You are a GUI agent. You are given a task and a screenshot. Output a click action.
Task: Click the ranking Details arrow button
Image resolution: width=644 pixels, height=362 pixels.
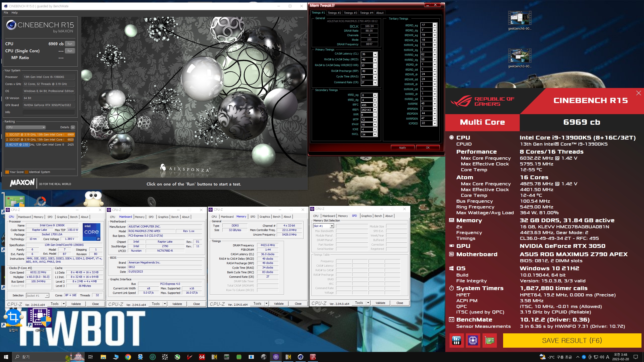[x=73, y=127]
